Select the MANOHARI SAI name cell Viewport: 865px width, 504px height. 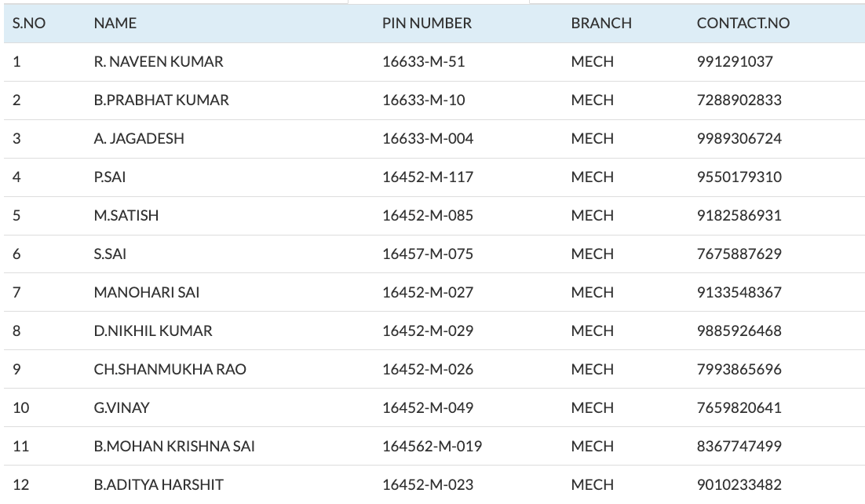tap(147, 292)
